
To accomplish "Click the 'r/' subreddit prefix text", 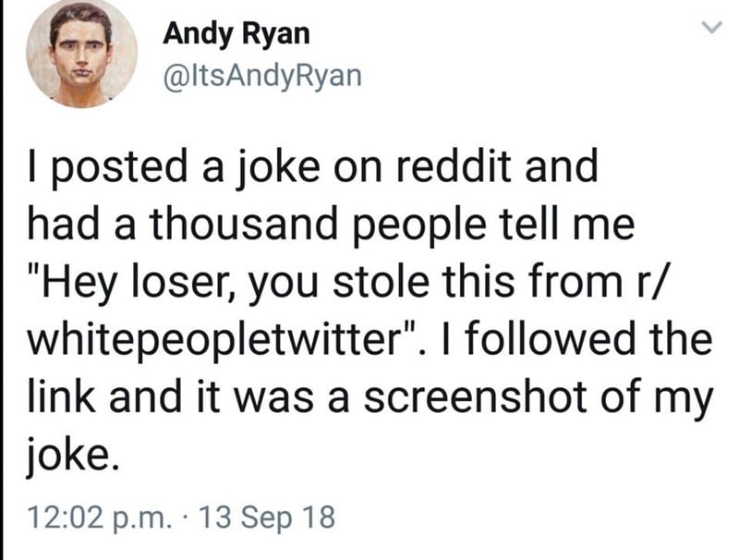I will tap(649, 282).
